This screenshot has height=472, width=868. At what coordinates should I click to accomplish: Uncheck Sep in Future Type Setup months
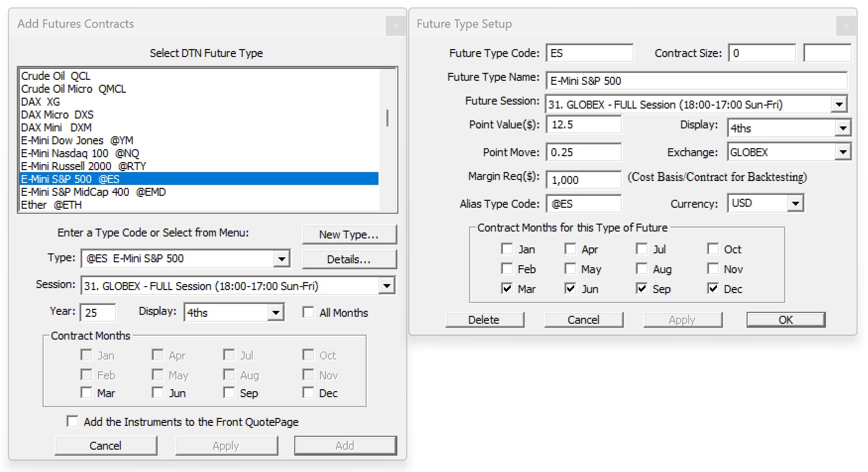[x=642, y=289]
